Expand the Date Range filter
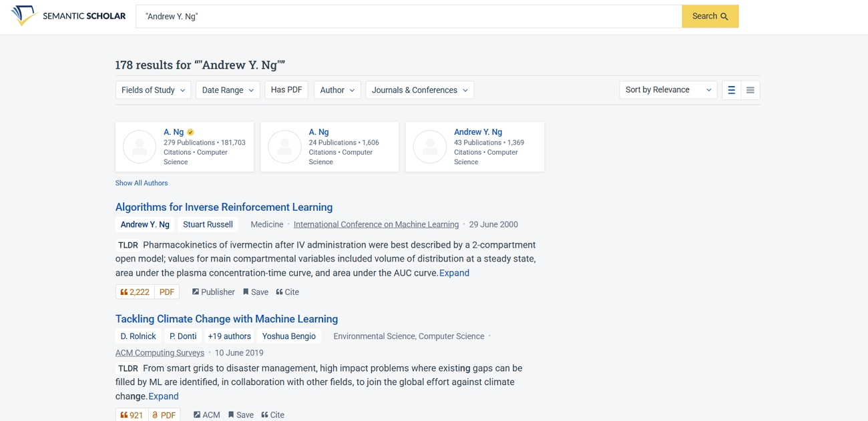 point(227,89)
